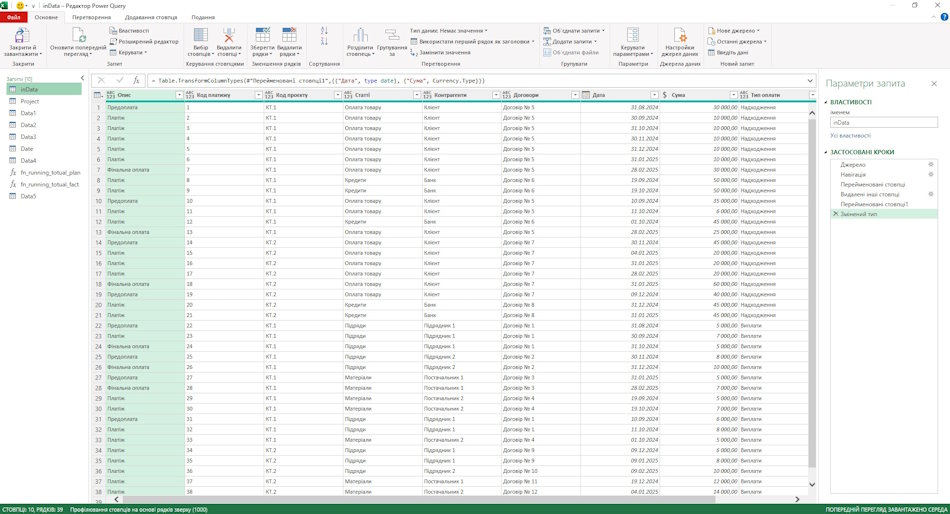Click Додати запити button
This screenshot has width=950, height=514.
(570, 41)
